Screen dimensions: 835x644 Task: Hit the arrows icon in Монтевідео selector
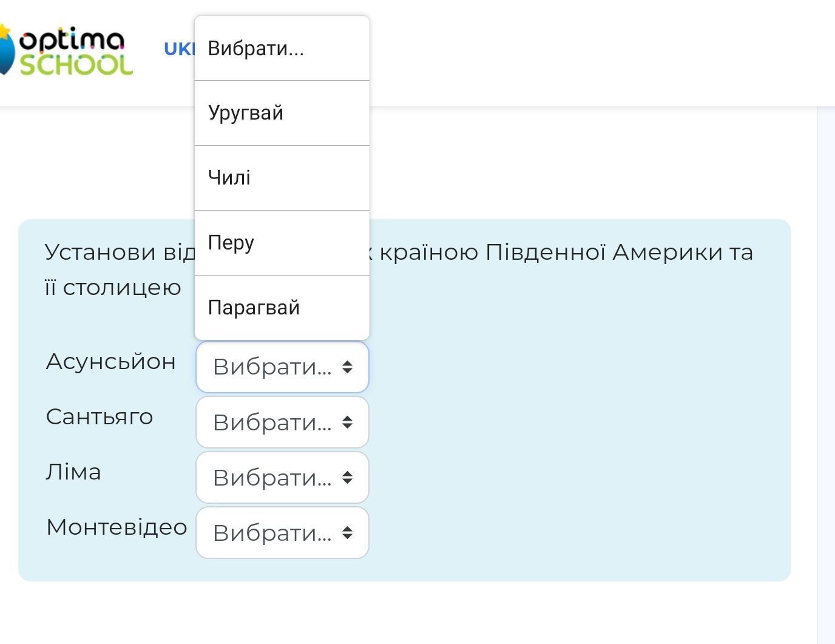[x=347, y=533]
